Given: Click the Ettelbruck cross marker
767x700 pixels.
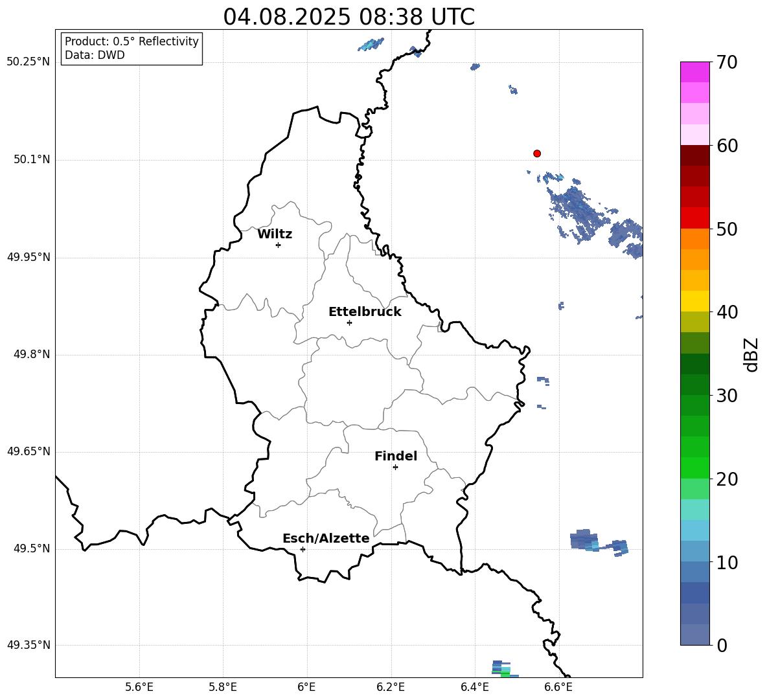Looking at the screenshot, I should coord(349,322).
